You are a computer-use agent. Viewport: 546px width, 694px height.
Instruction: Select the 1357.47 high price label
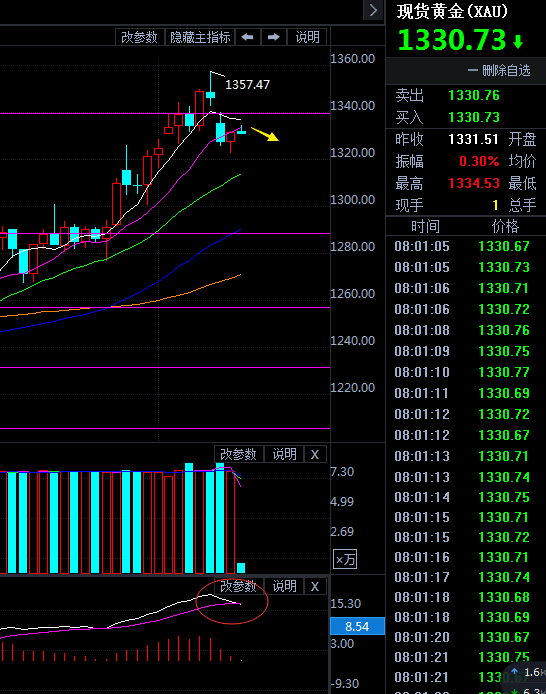(247, 85)
